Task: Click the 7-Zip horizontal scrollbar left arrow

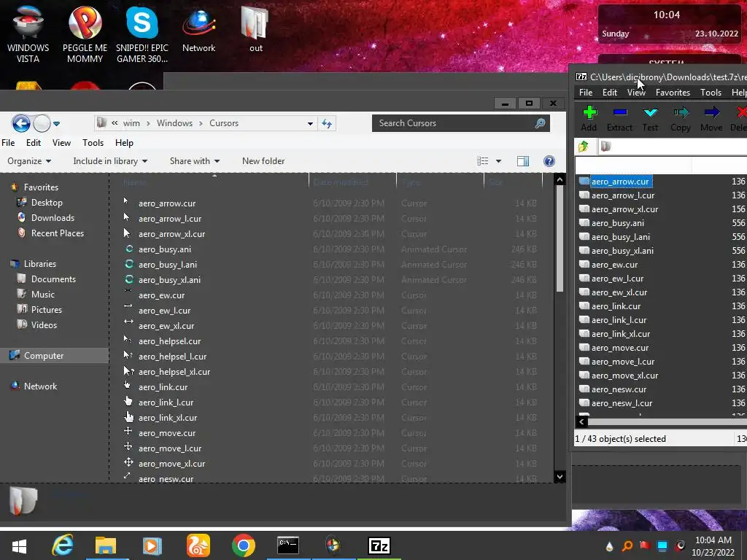Action: point(581,422)
